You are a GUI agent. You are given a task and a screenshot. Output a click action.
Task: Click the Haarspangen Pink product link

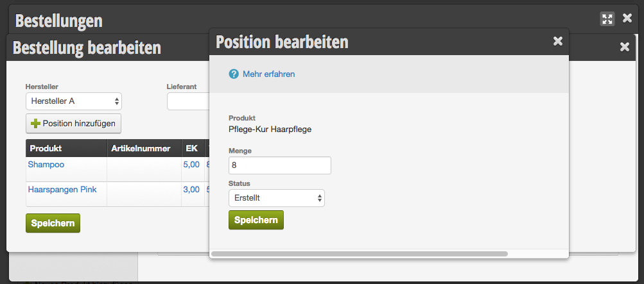click(x=62, y=190)
